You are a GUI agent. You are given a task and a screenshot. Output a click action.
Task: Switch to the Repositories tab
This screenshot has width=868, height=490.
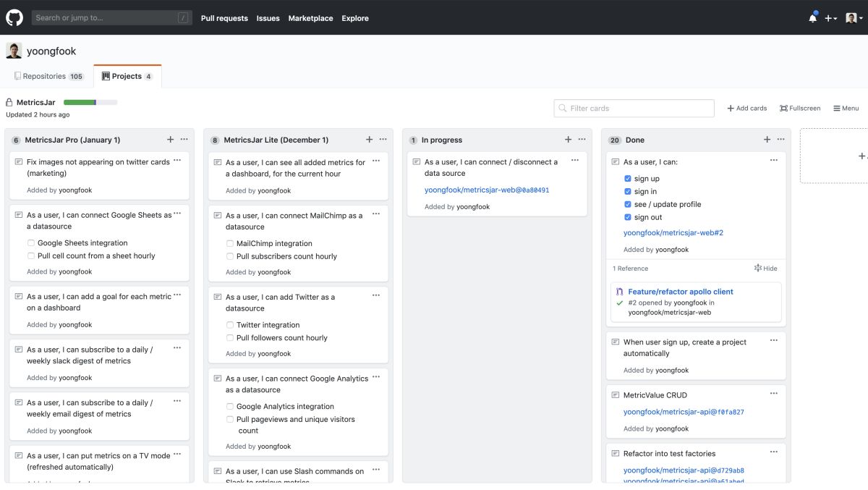tap(49, 76)
